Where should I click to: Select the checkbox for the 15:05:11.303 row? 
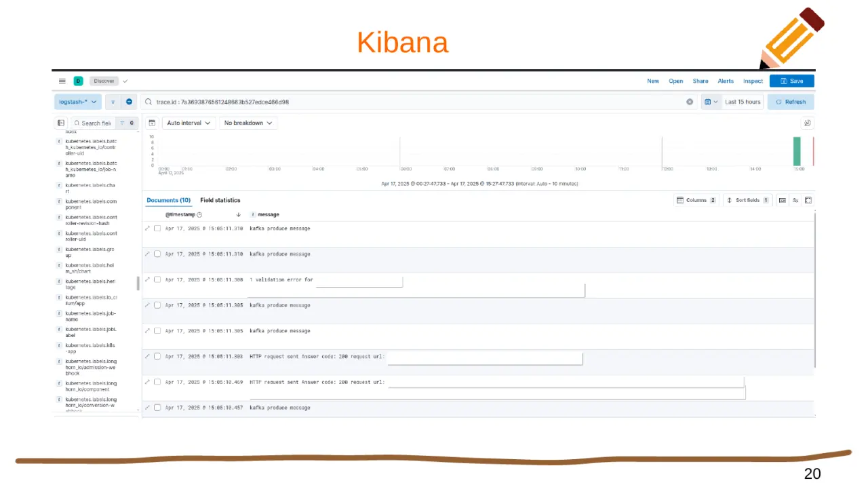click(157, 356)
